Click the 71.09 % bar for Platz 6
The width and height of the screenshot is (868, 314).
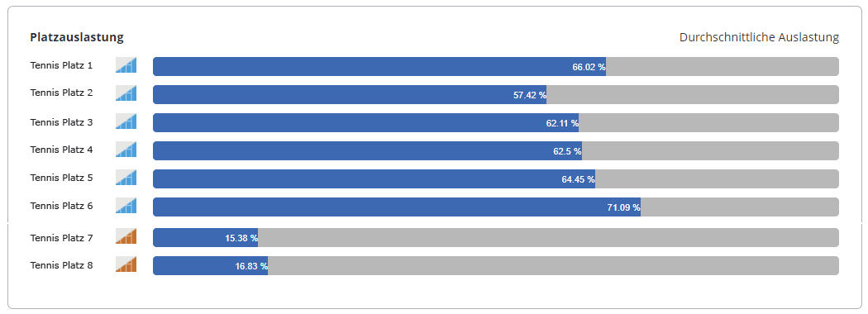click(397, 207)
